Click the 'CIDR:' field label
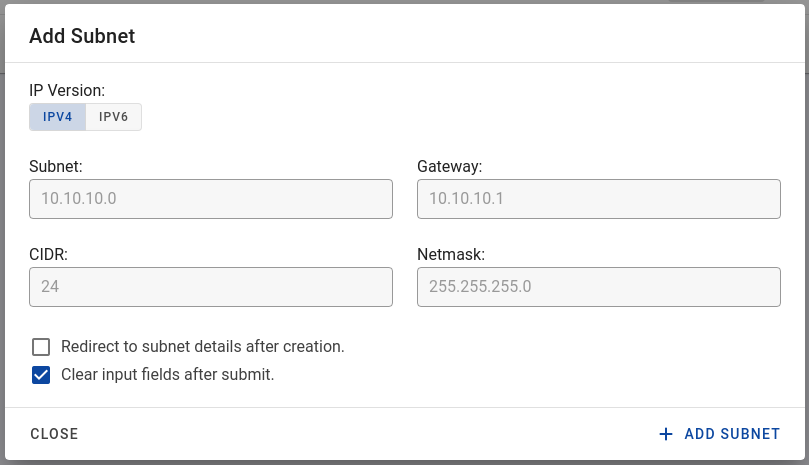 click(x=48, y=254)
